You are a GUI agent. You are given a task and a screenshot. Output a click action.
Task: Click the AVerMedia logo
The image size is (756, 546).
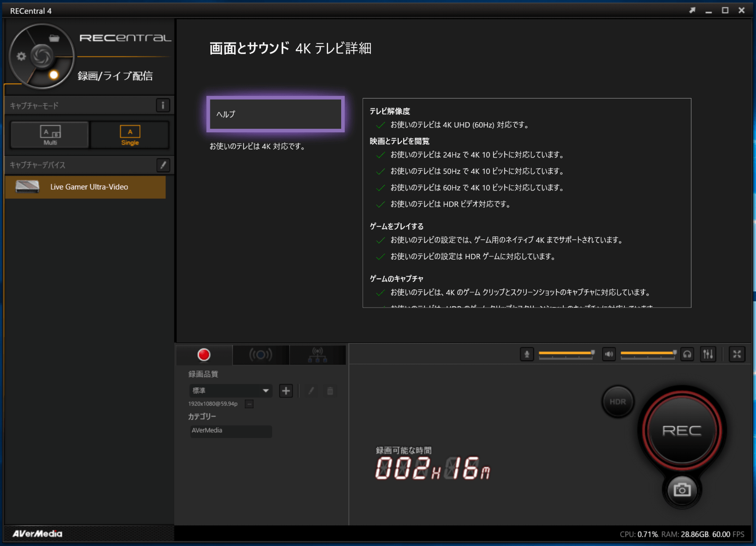(37, 534)
